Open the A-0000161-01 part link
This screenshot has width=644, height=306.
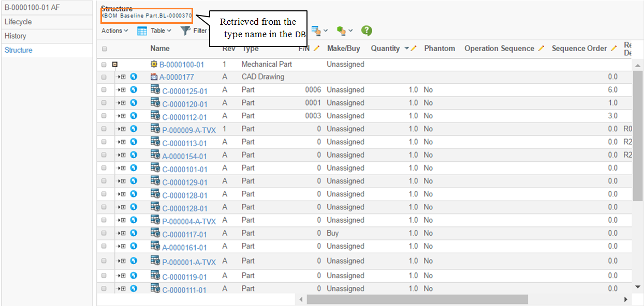[184, 248]
